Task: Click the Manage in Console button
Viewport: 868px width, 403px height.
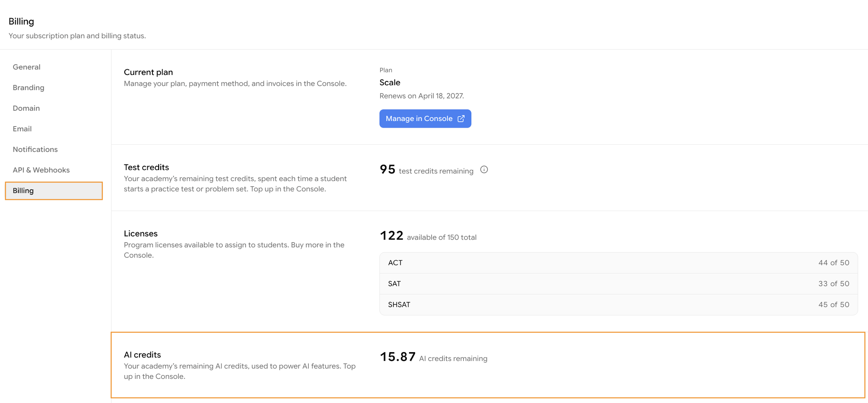Action: pos(425,119)
